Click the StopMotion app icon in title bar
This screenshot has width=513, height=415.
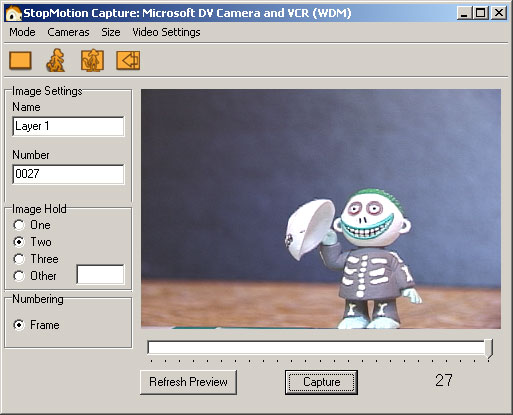tap(14, 13)
